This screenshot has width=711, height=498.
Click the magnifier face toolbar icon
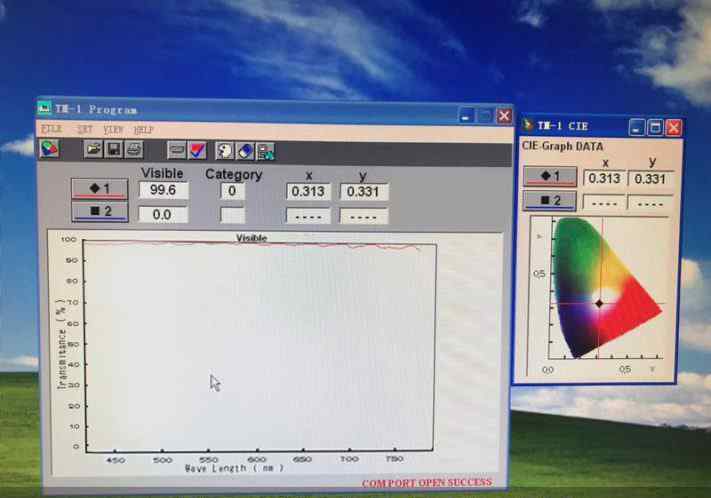tap(225, 151)
